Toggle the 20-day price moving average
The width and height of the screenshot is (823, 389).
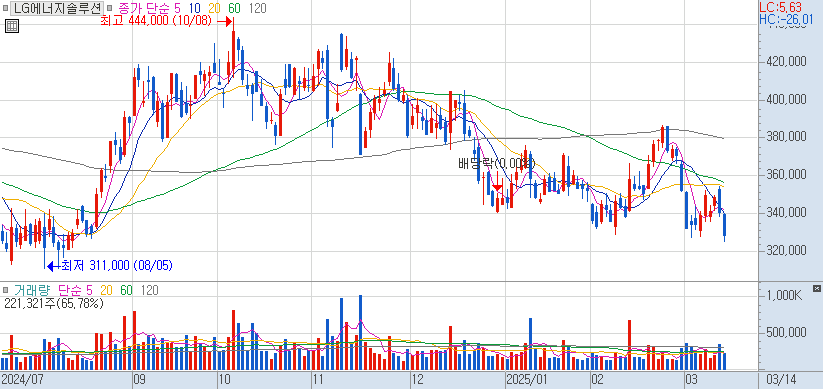point(214,8)
